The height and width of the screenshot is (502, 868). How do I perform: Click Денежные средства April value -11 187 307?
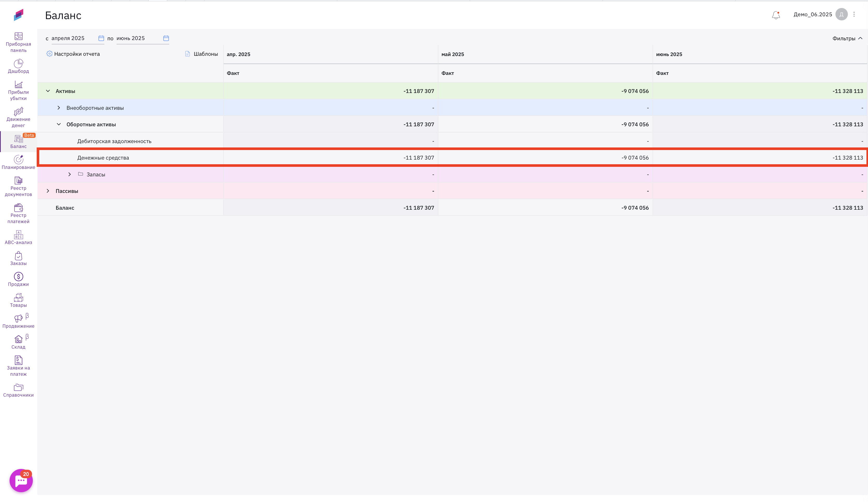419,158
